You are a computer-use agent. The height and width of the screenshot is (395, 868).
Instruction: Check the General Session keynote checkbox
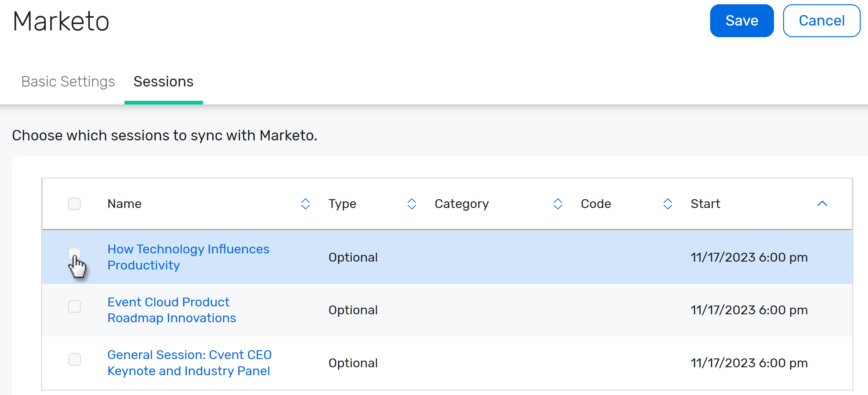(75, 360)
